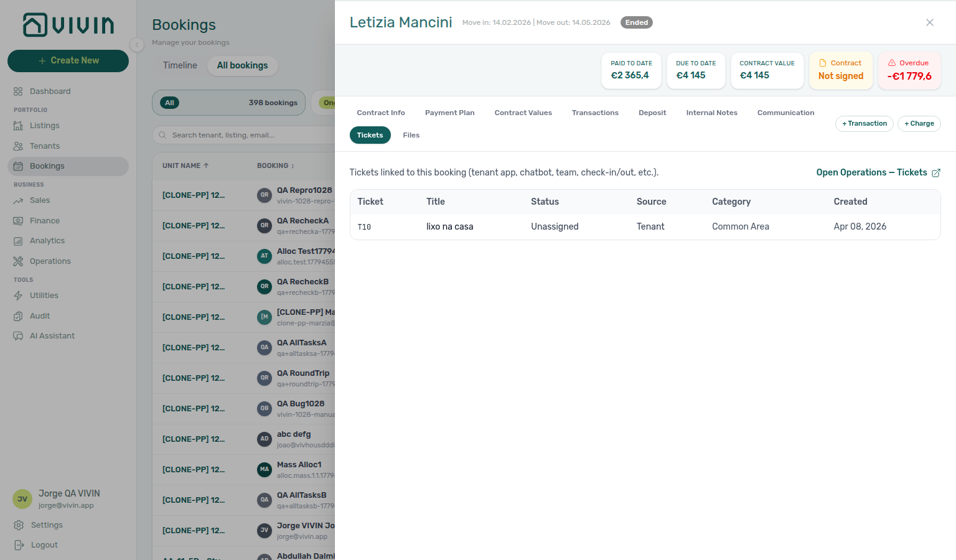Switch to the Files tab
Screen dimensions: 956x560
click(x=411, y=135)
